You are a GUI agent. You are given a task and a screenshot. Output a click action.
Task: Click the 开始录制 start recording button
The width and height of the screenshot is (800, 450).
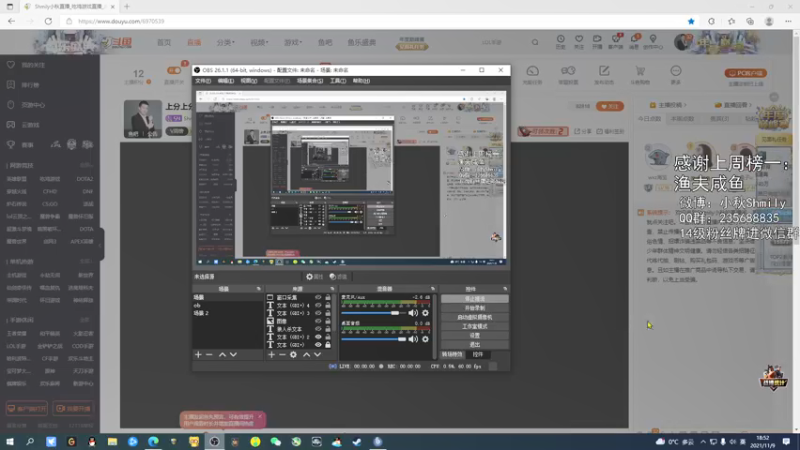pyautogui.click(x=474, y=308)
